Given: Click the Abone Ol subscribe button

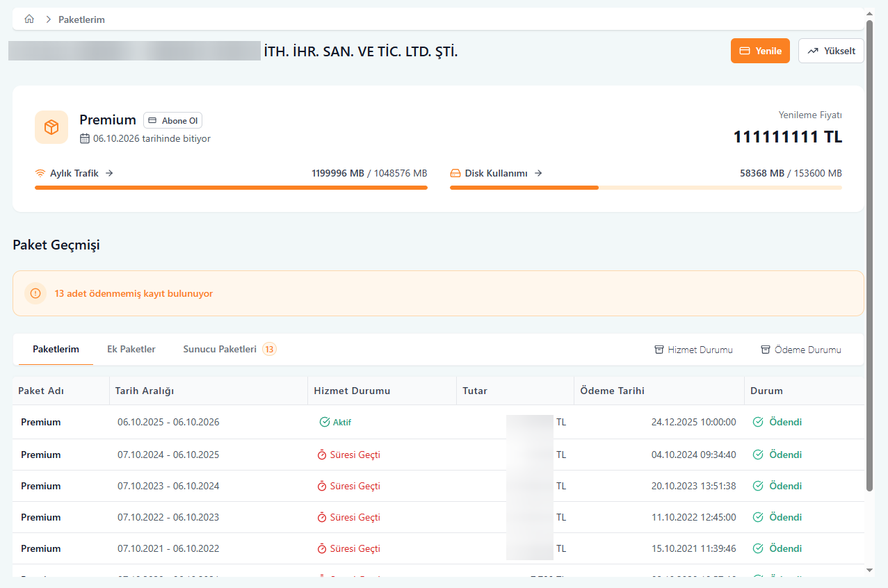Looking at the screenshot, I should coord(172,120).
